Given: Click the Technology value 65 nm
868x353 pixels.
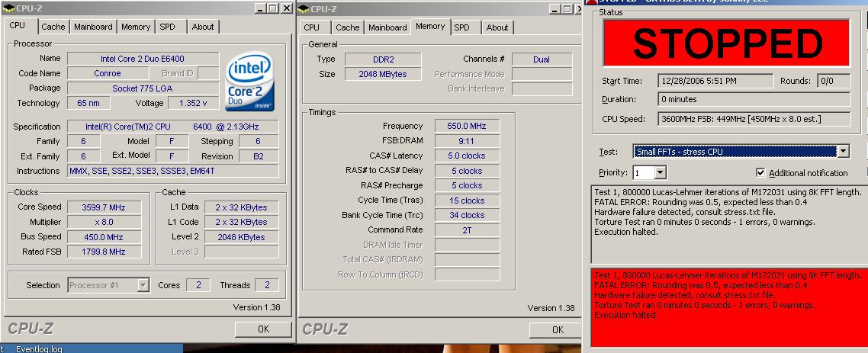Looking at the screenshot, I should click(88, 103).
